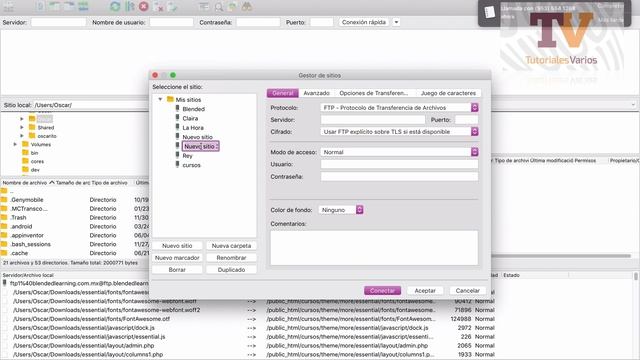
Task: Select the Blended site entry
Action: tap(193, 109)
